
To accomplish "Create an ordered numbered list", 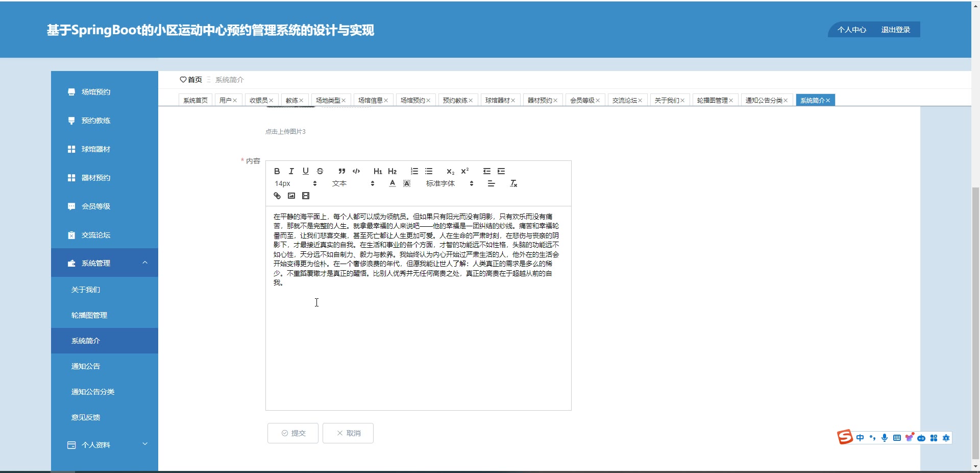I will click(x=414, y=171).
